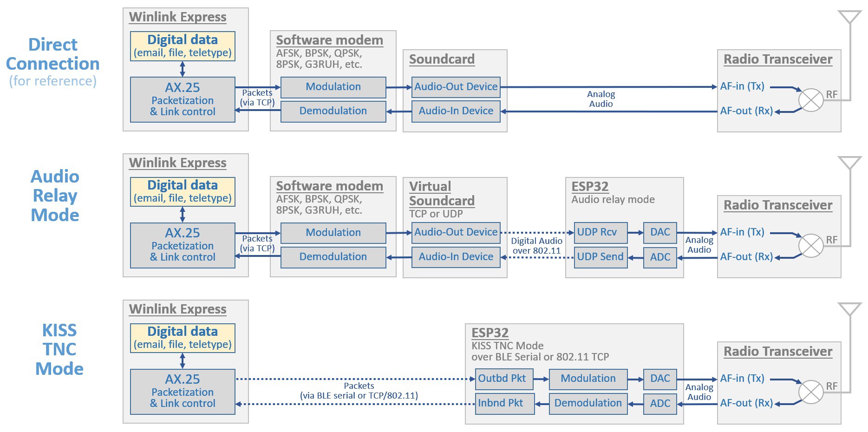Click the "Soundcard" heading in the Direct Connection row
868x432 pixels.
tap(442, 59)
